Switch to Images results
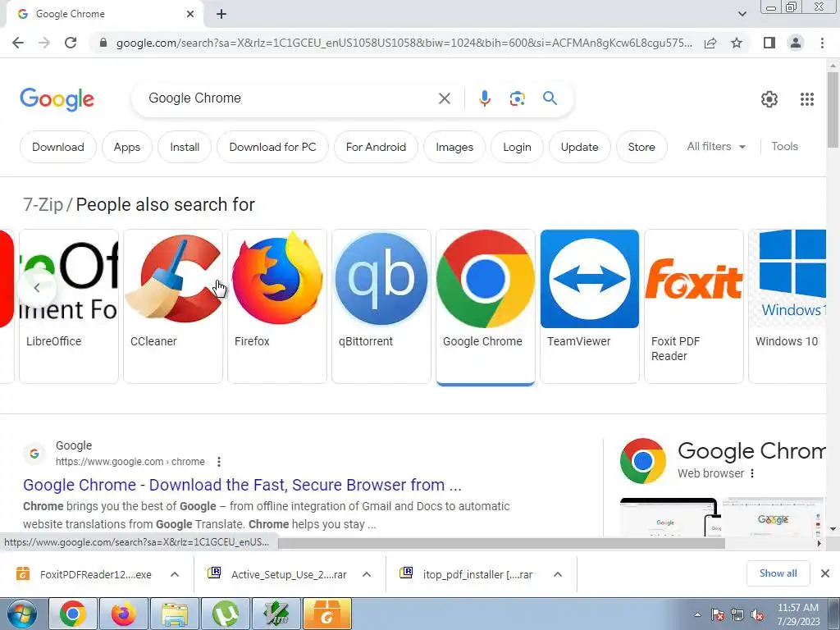Screen dimensions: 840x630 click(x=454, y=147)
